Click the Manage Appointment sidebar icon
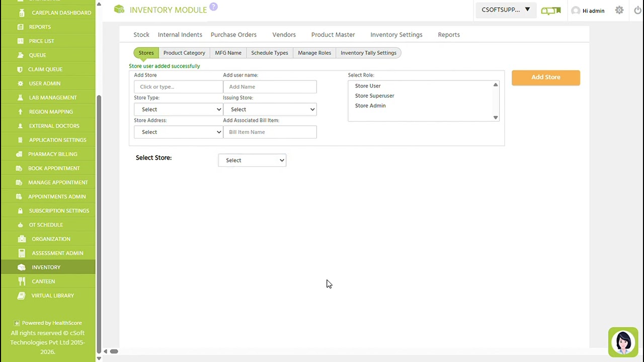Viewport: 644px width, 362px height. point(19,182)
